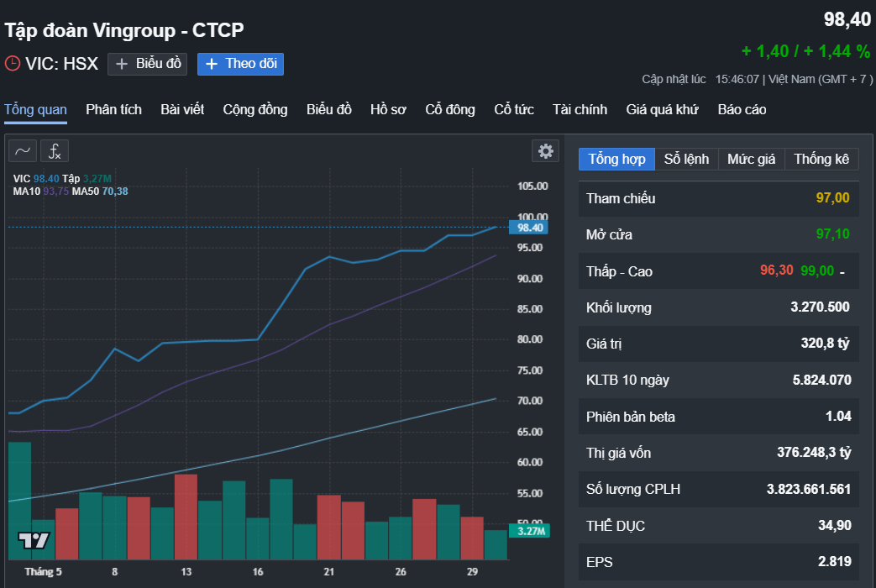Click the 98.40 price label on axis
The image size is (876, 588).
click(529, 228)
